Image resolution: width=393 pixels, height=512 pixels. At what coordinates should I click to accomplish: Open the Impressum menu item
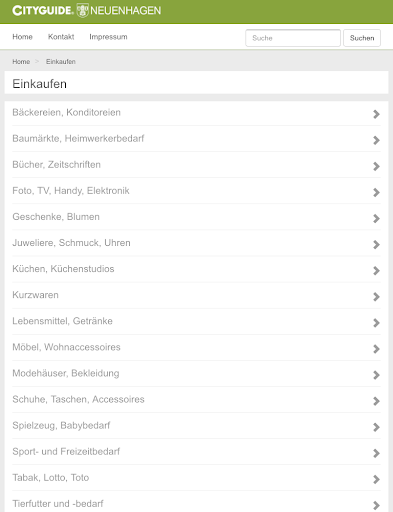pos(108,37)
